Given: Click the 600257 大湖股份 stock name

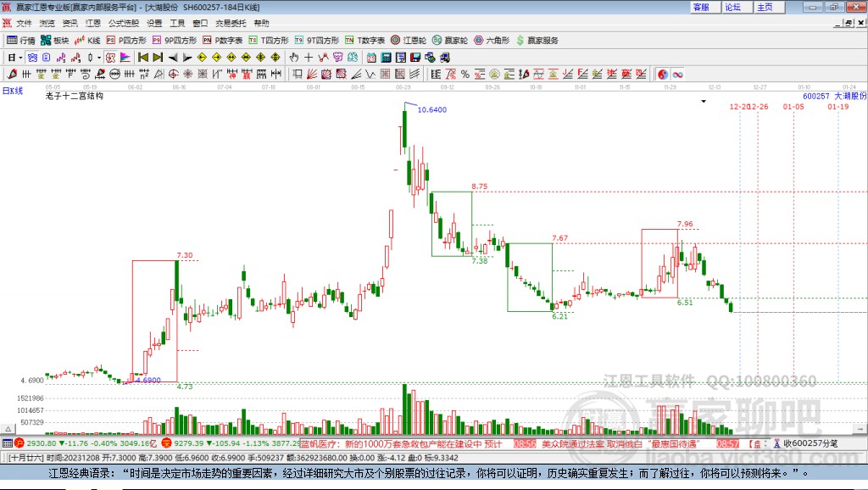Looking at the screenshot, I should (834, 96).
